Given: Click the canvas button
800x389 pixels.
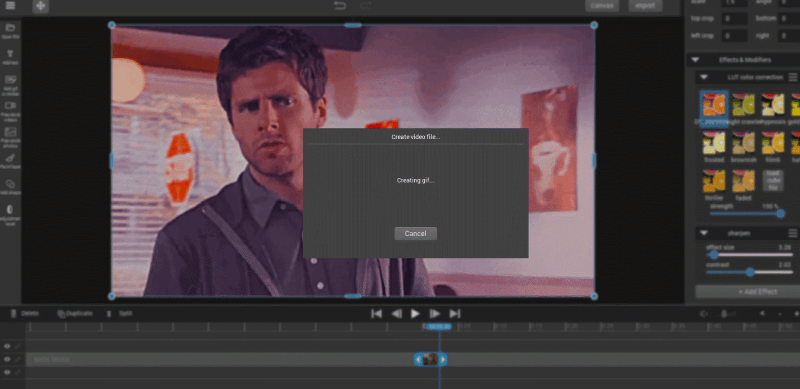Looking at the screenshot, I should (602, 6).
